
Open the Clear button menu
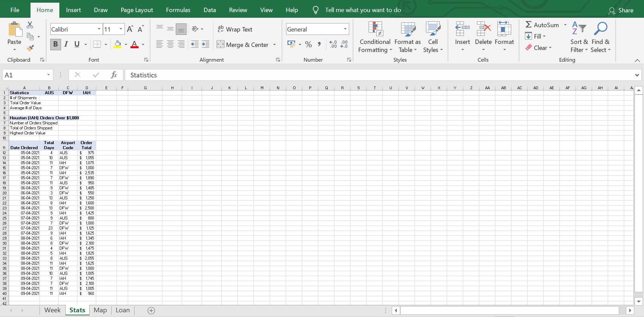[x=538, y=48]
